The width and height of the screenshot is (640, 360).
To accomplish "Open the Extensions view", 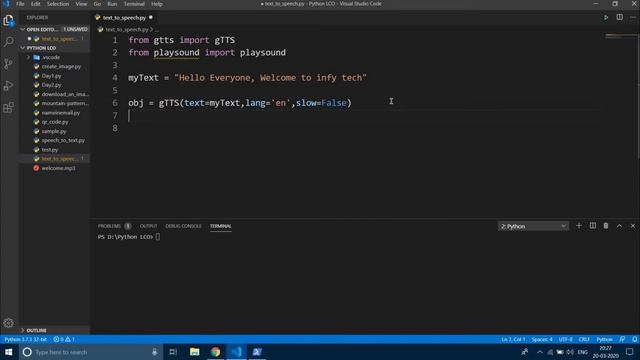I will pyautogui.click(x=9, y=107).
